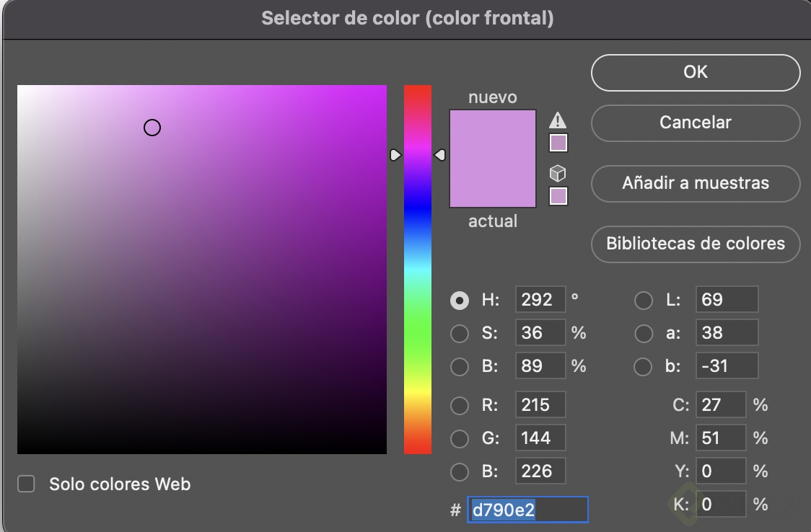
Task: Click the hex color code field
Action: (x=527, y=510)
